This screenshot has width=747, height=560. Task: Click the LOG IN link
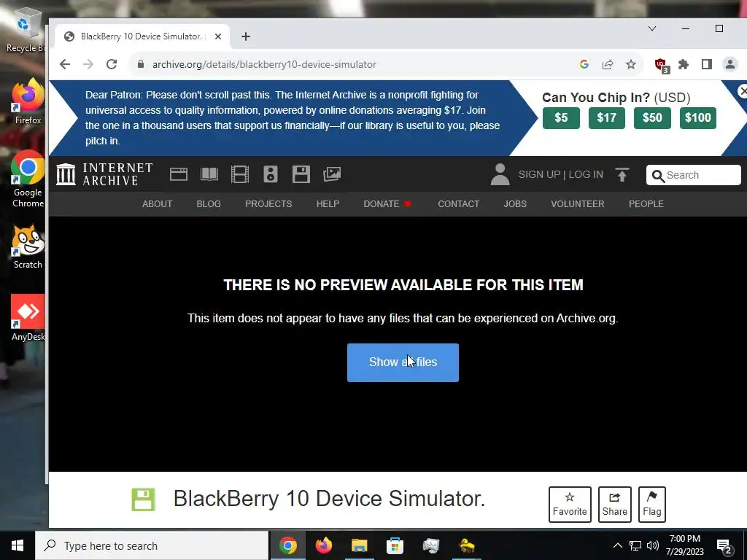pyautogui.click(x=586, y=175)
